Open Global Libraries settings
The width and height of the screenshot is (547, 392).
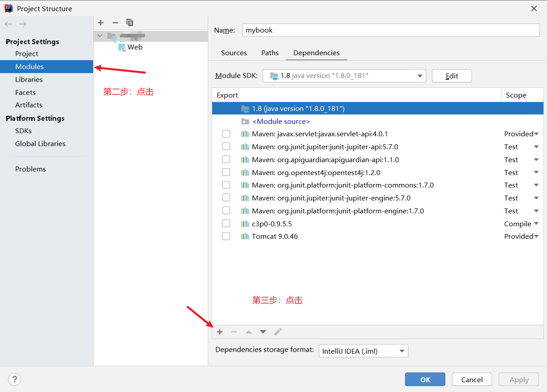40,143
